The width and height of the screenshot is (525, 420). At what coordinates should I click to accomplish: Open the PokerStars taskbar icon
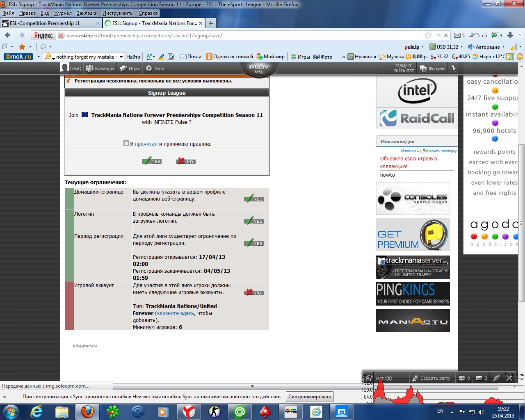[265, 411]
